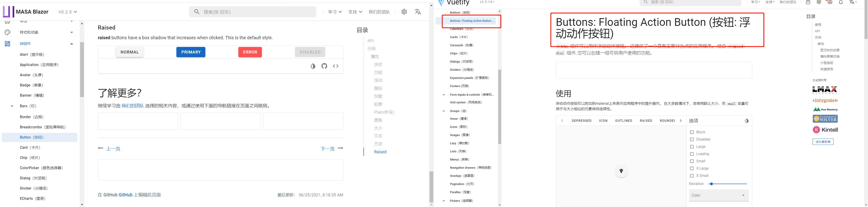Toggle dark theme on the Raised example
868x207 pixels.
(313, 66)
